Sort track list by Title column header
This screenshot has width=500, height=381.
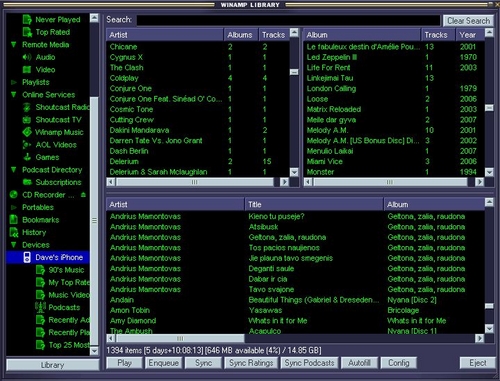[x=313, y=204]
